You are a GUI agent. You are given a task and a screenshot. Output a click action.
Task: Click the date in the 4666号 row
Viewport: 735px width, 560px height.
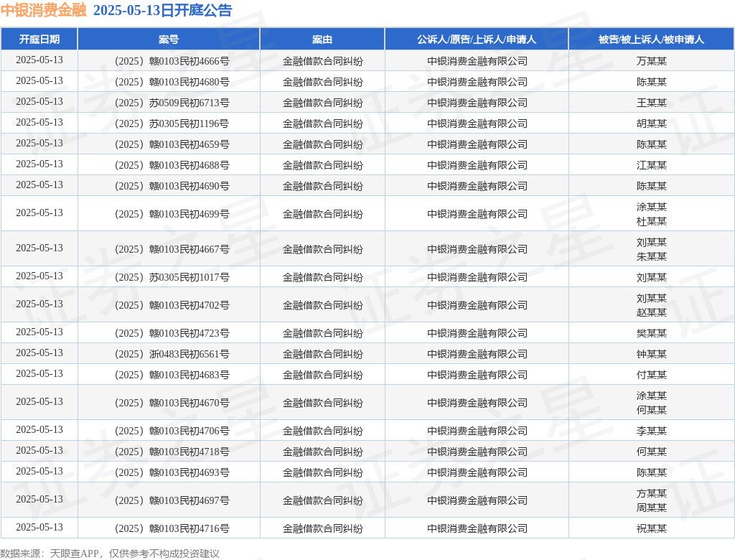[39, 60]
